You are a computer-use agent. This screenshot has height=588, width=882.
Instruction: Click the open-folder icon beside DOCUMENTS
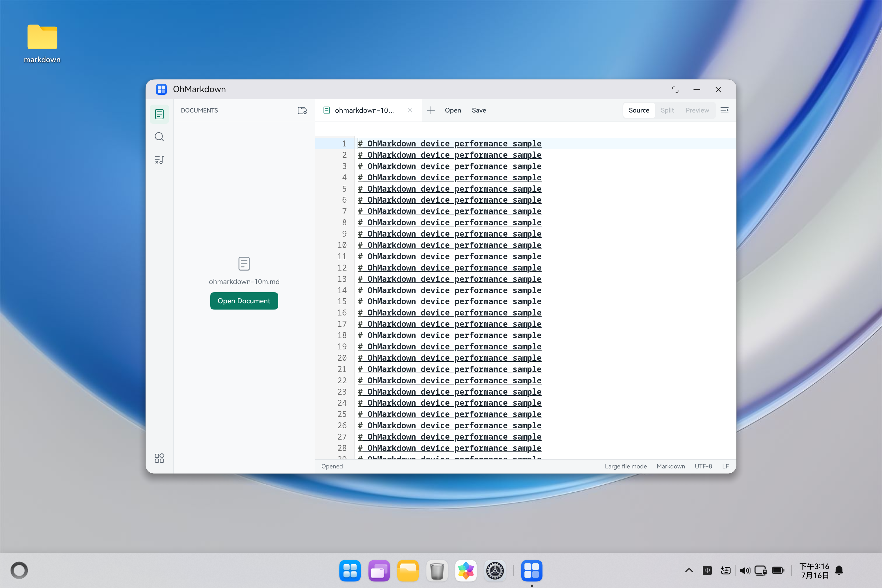tap(302, 110)
